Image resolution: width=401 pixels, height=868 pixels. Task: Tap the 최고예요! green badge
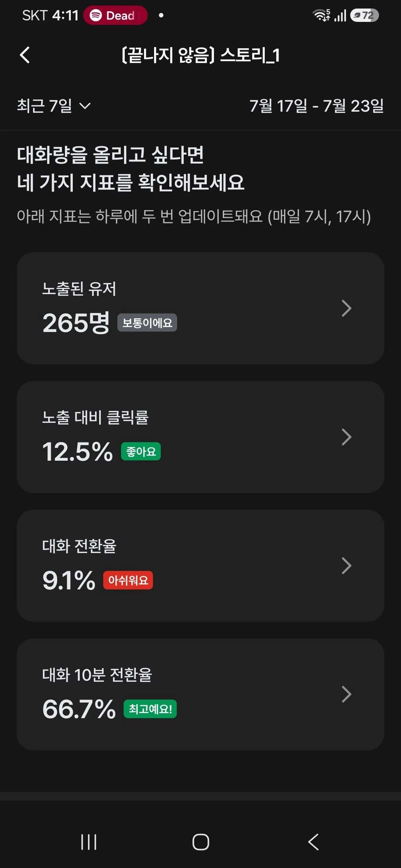pyautogui.click(x=150, y=709)
